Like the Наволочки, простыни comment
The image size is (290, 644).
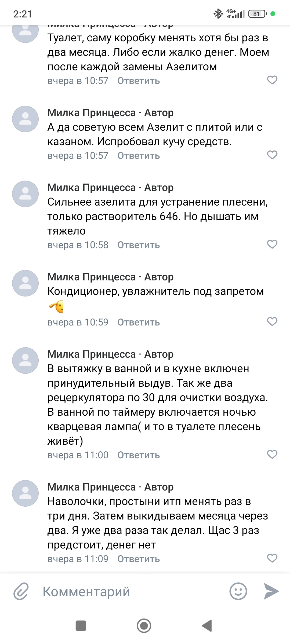coord(272,558)
